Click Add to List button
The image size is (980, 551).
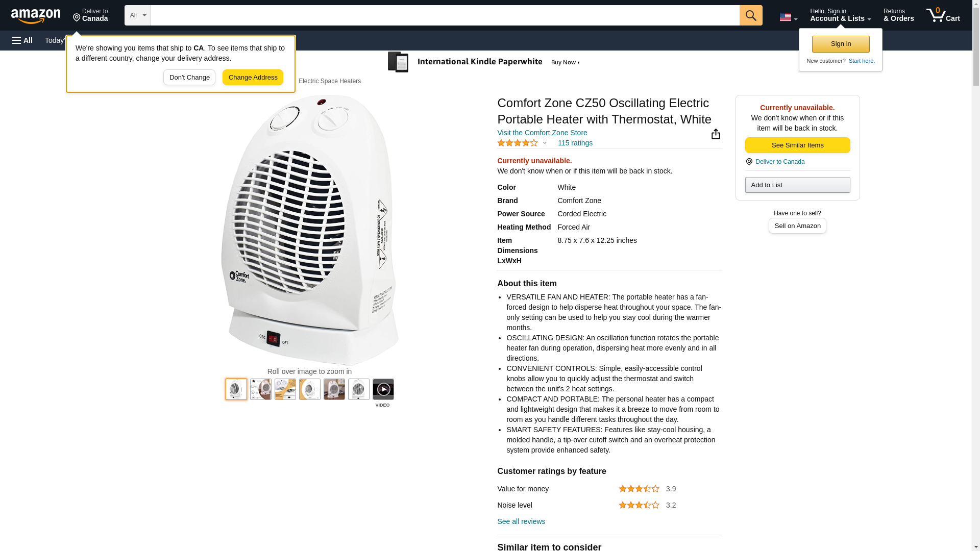(797, 185)
